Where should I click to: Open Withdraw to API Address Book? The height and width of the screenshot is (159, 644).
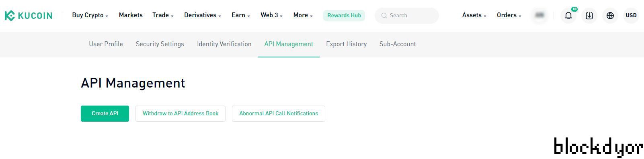[x=180, y=114]
